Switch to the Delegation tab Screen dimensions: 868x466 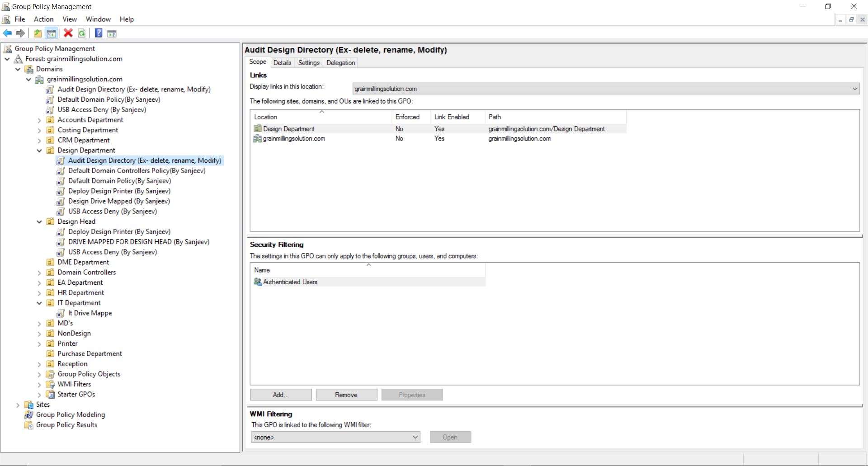pos(341,63)
